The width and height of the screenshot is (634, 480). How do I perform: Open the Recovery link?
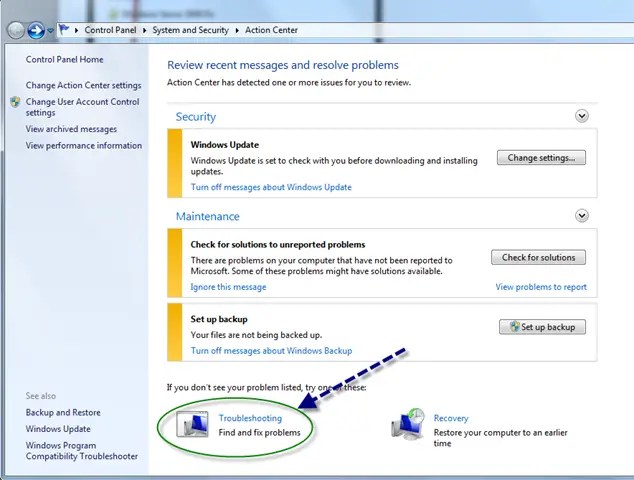point(451,418)
